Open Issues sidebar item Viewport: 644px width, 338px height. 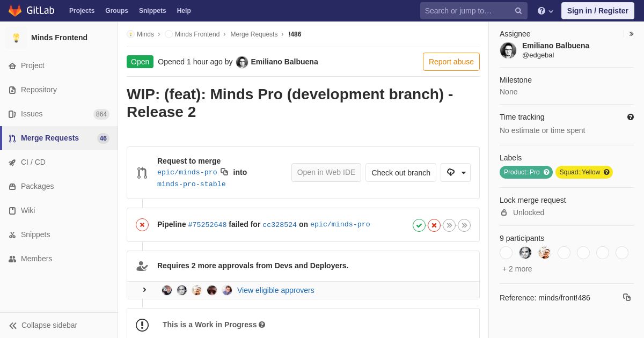pos(58,114)
